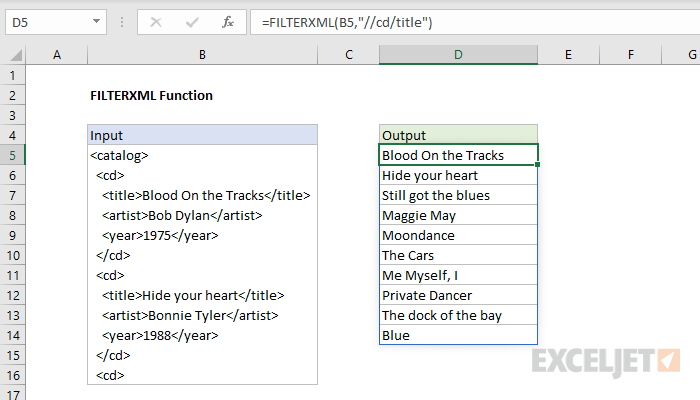Select the Bob Dylan artist tag cell

point(202,216)
